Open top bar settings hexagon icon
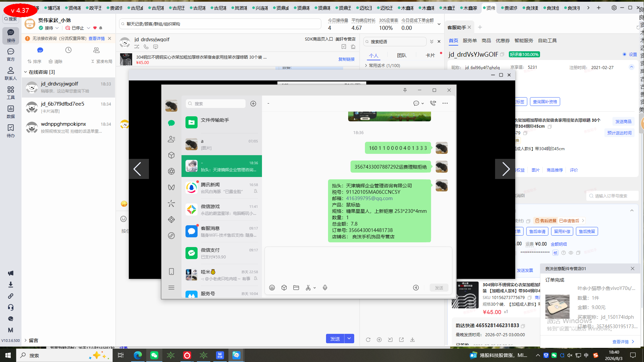 pos(614,8)
